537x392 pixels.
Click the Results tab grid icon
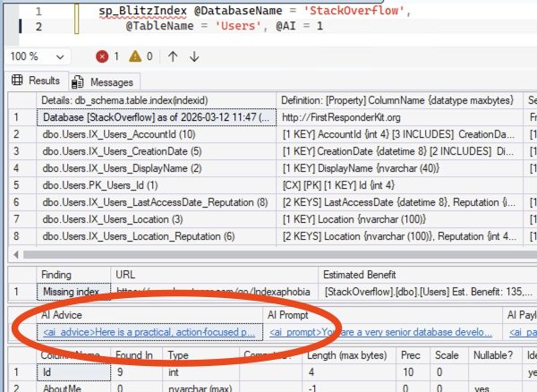pos(17,81)
